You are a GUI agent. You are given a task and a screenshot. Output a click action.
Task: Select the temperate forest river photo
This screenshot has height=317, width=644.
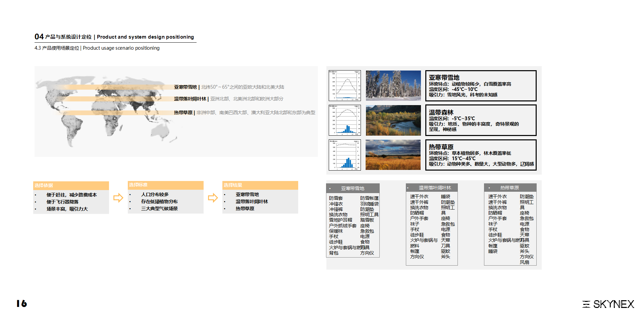point(393,120)
